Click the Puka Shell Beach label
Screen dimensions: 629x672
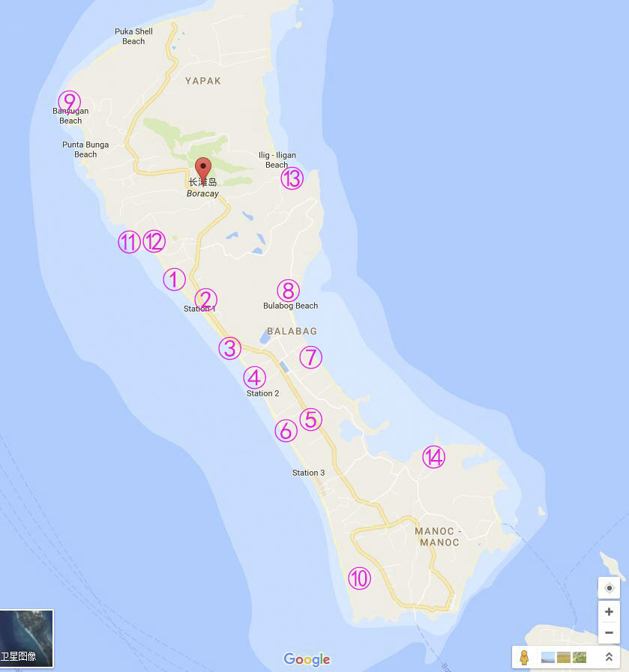[133, 36]
